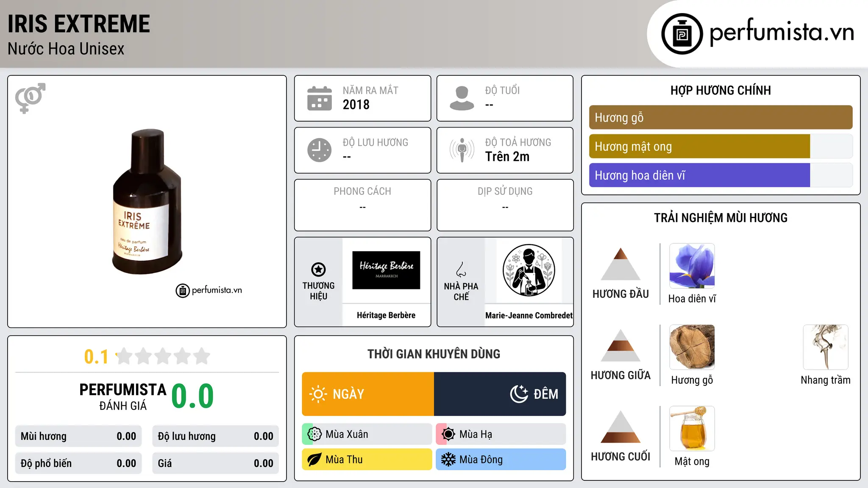Click the Hương cuối label
868x488 pixels.
click(x=620, y=457)
